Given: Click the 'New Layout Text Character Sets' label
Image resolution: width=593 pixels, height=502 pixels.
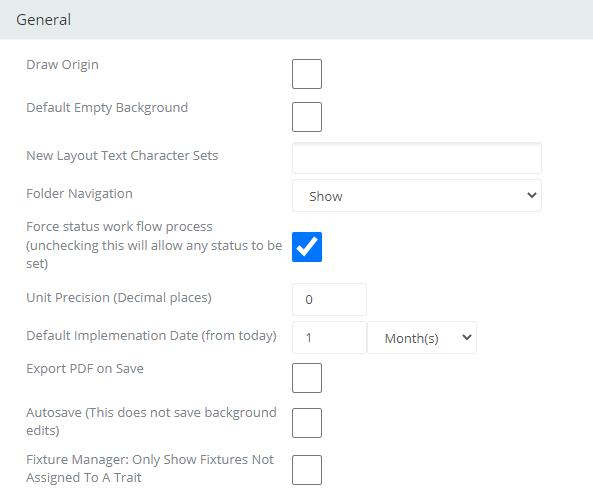Looking at the screenshot, I should (122, 156).
